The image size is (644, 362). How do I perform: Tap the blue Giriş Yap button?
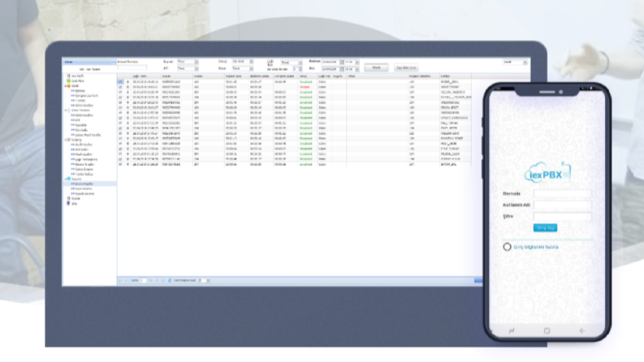pos(545,227)
